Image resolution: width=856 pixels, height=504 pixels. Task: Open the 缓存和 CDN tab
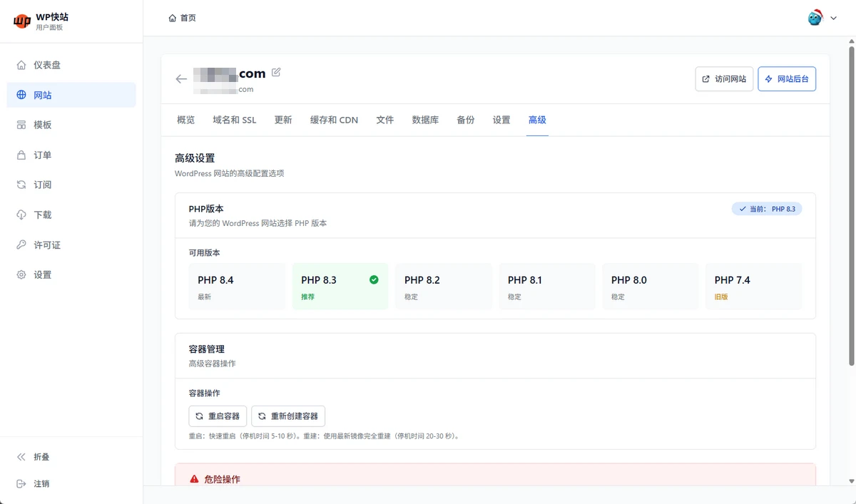point(334,120)
